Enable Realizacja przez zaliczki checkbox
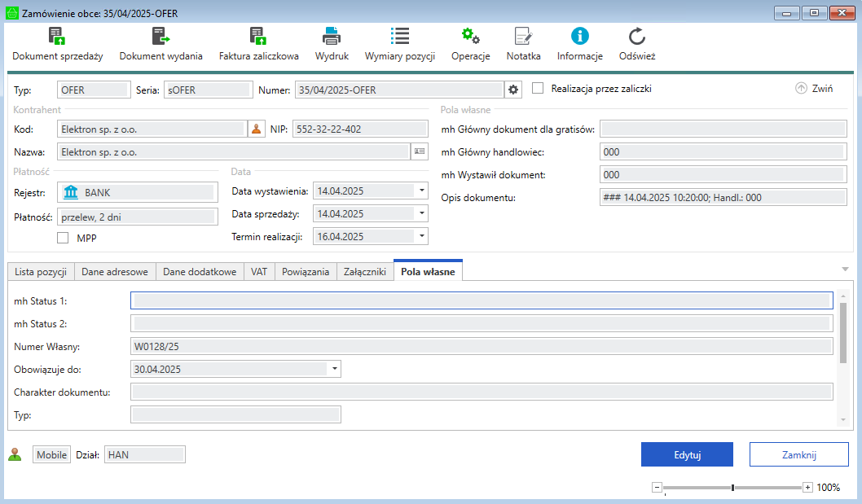 tap(538, 89)
